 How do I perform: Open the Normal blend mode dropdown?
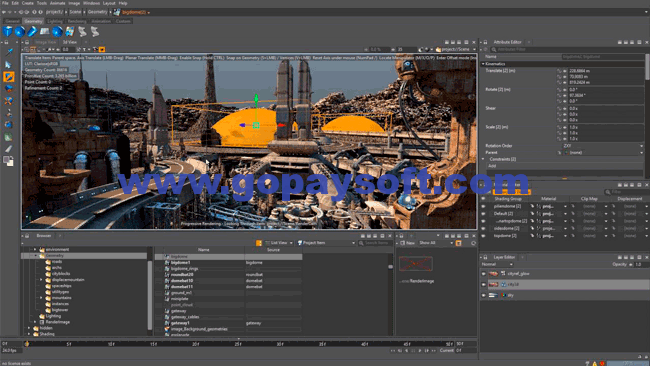497,264
